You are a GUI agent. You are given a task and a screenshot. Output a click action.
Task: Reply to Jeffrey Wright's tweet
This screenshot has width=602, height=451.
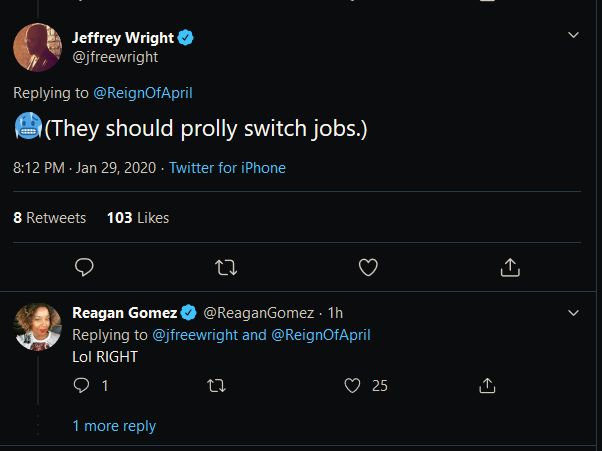(85, 267)
